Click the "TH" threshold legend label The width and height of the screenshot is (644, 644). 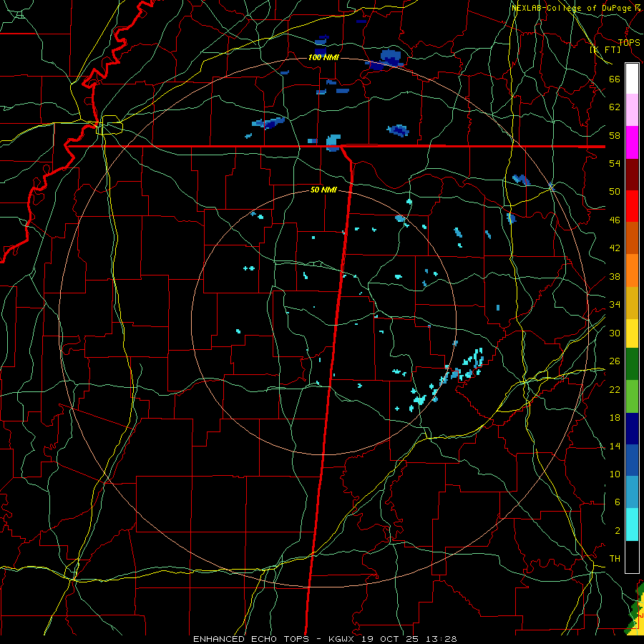pyautogui.click(x=615, y=559)
